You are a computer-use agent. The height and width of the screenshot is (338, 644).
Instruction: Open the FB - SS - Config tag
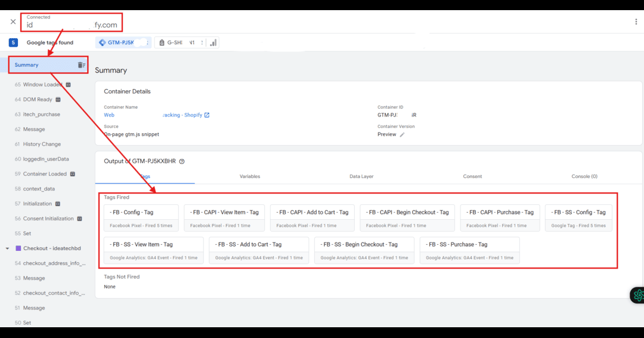coord(578,218)
